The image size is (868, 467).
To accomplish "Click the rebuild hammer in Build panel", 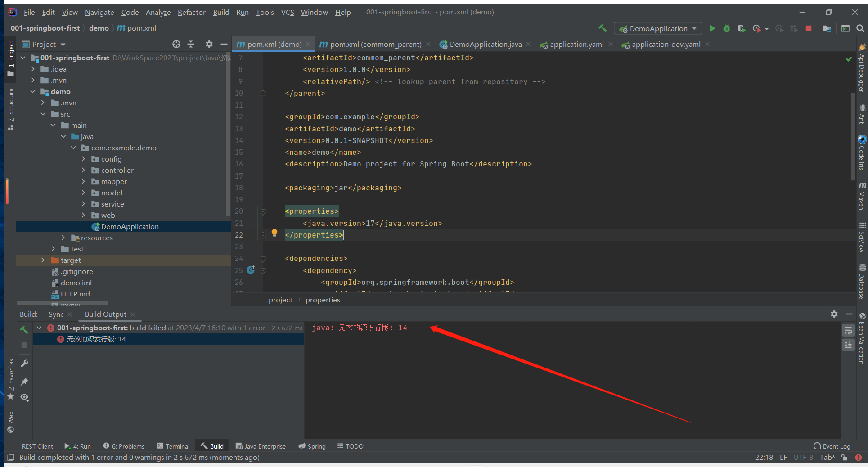I will [24, 329].
